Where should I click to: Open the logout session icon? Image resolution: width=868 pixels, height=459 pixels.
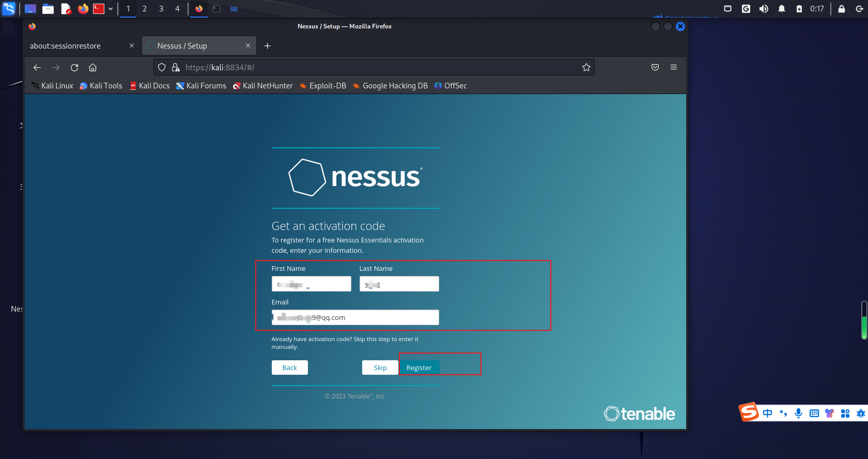tap(859, 9)
